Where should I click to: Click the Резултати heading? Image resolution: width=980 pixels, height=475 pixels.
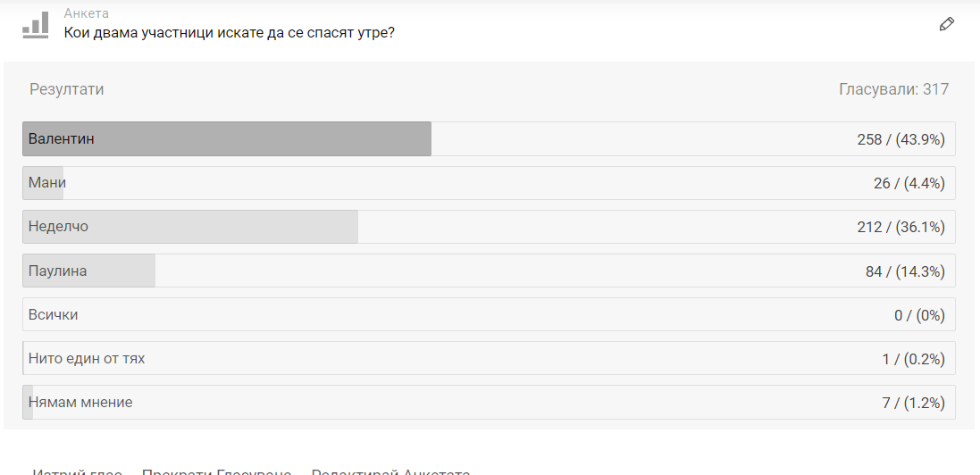click(x=67, y=89)
